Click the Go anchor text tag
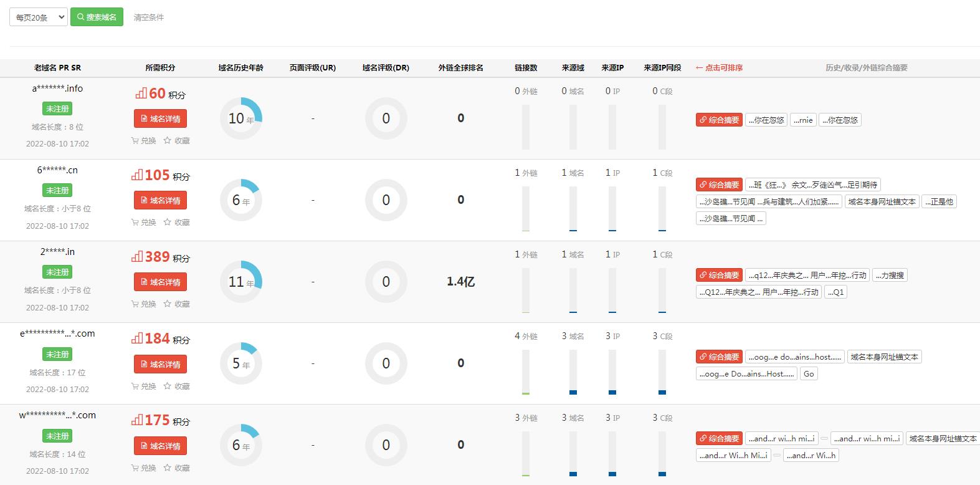 (x=809, y=373)
